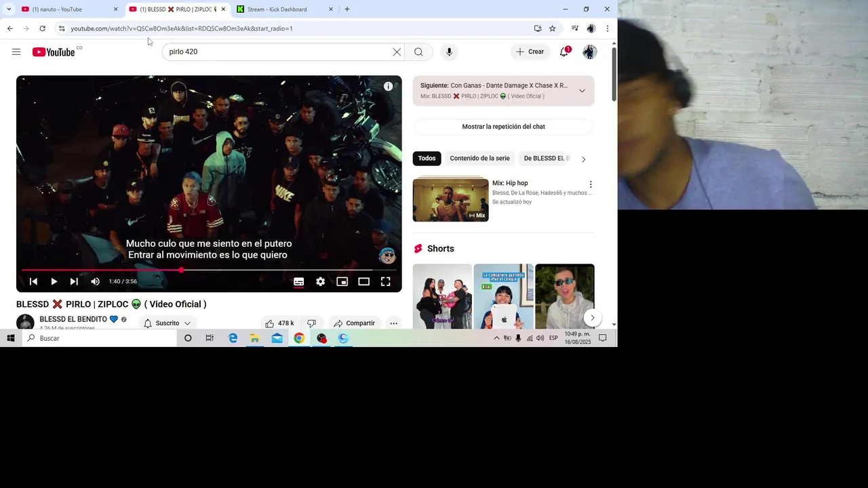This screenshot has width=868, height=488.
Task: Toggle theater mode view
Action: point(363,281)
